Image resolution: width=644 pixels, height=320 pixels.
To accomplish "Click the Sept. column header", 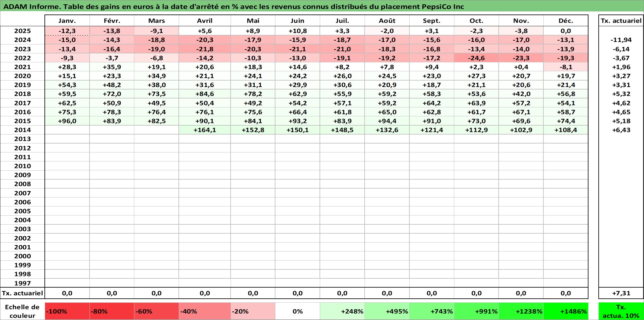I will (432, 21).
